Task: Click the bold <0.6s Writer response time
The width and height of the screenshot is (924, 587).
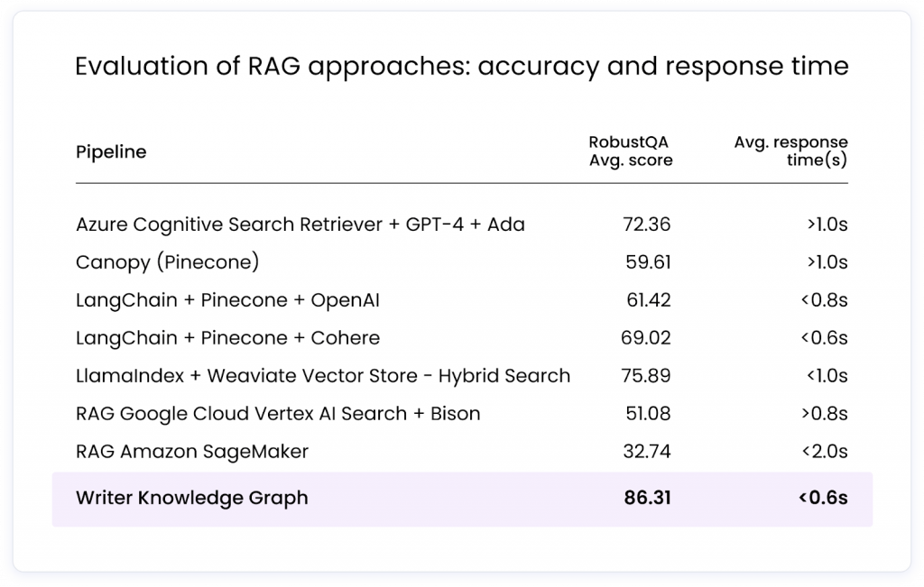Action: 822,498
